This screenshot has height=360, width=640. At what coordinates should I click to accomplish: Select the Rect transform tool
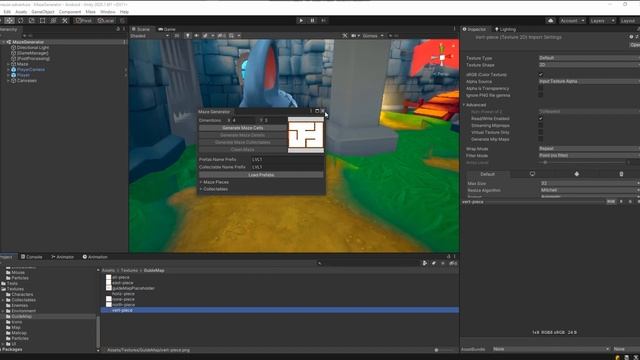click(42, 20)
